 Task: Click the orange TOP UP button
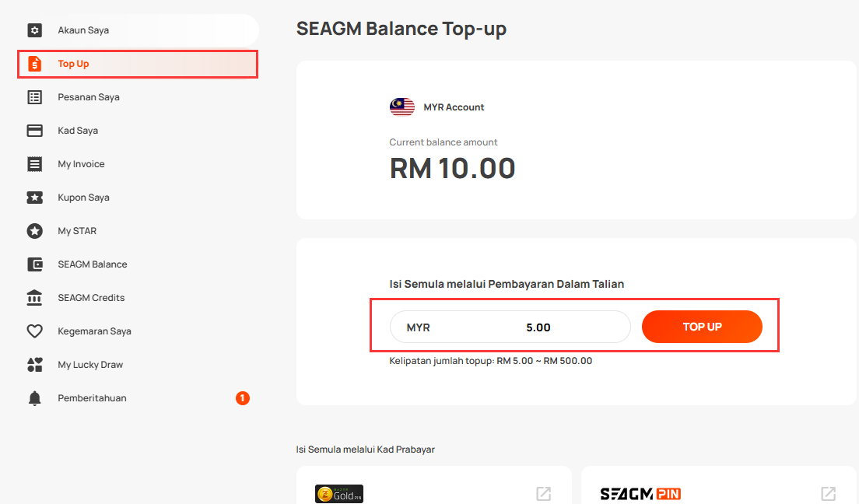pyautogui.click(x=702, y=327)
